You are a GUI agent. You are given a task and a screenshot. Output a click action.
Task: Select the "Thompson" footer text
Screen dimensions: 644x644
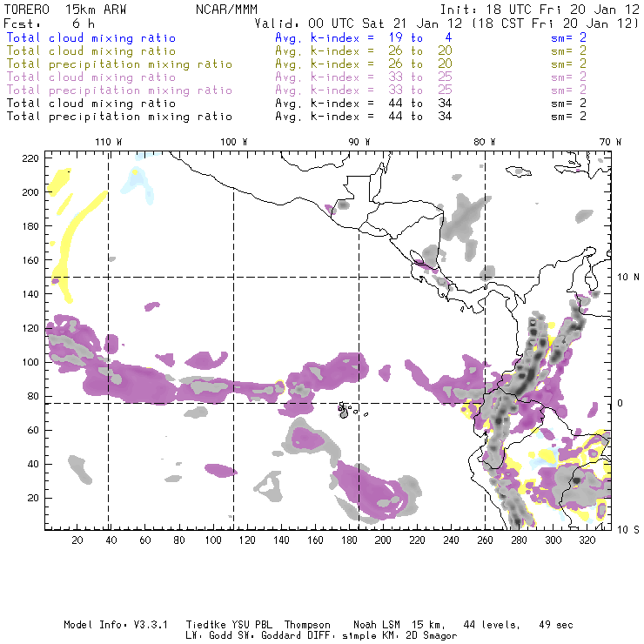click(307, 625)
